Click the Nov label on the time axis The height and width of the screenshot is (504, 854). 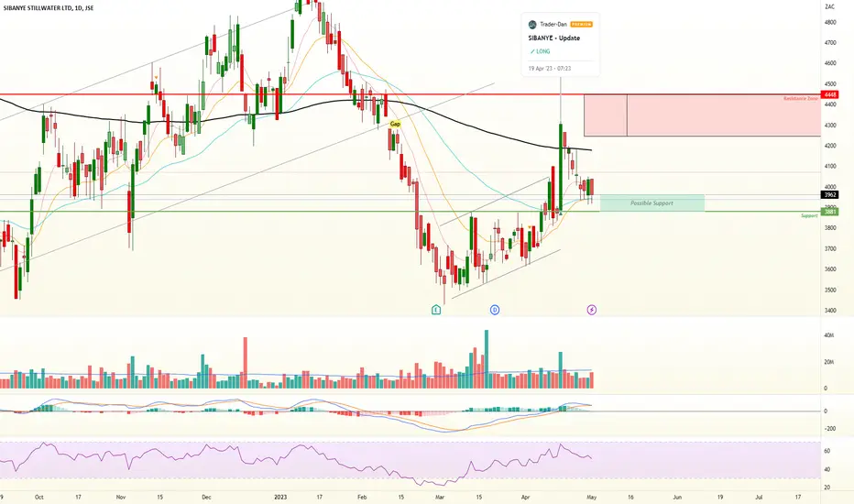coord(121,497)
